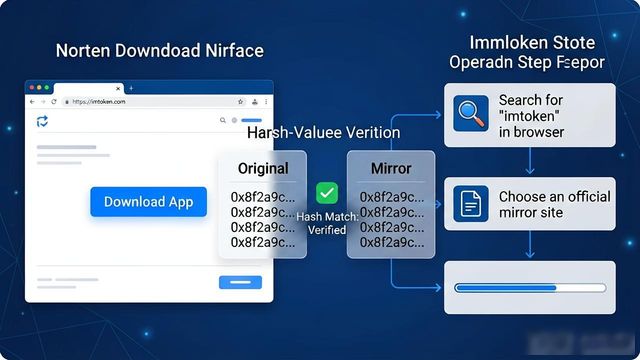Click the browser forward arrow
The width and height of the screenshot is (640, 360).
click(43, 102)
